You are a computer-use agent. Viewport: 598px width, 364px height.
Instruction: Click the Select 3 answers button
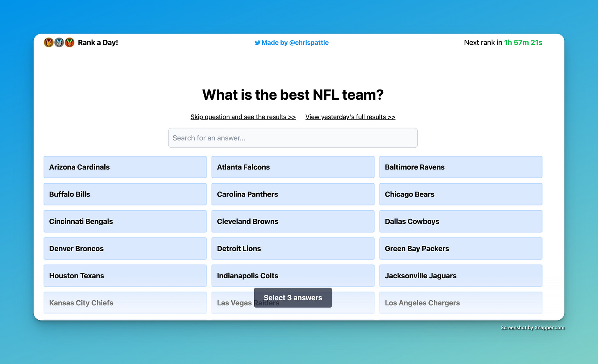(x=293, y=298)
